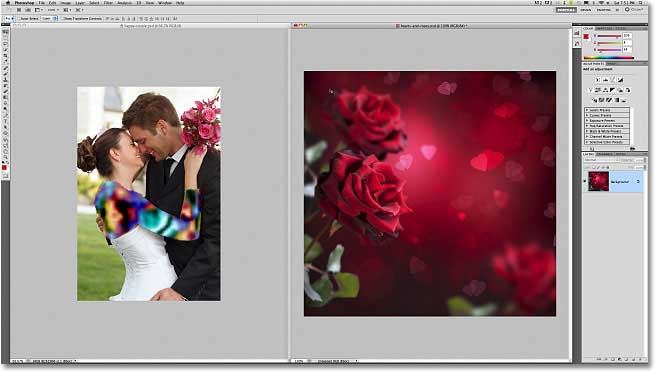Viewport: 655px width, 372px height.
Task: Select the Lasso tool
Action: click(x=5, y=44)
